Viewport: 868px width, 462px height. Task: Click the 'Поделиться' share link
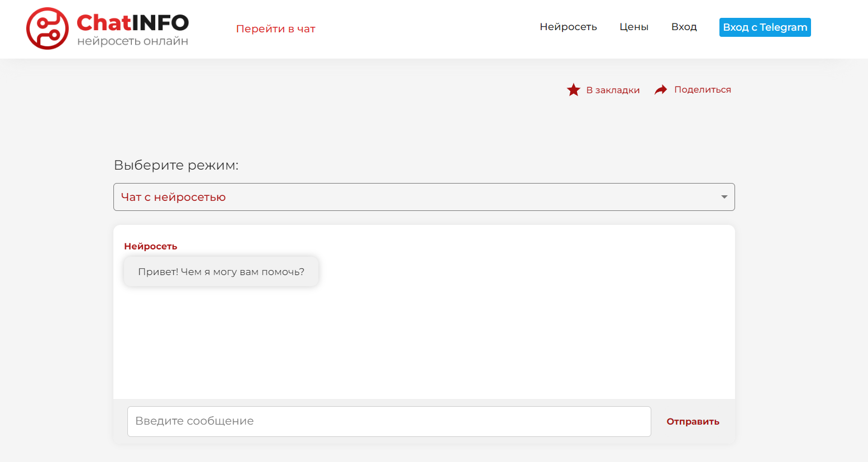click(x=703, y=89)
